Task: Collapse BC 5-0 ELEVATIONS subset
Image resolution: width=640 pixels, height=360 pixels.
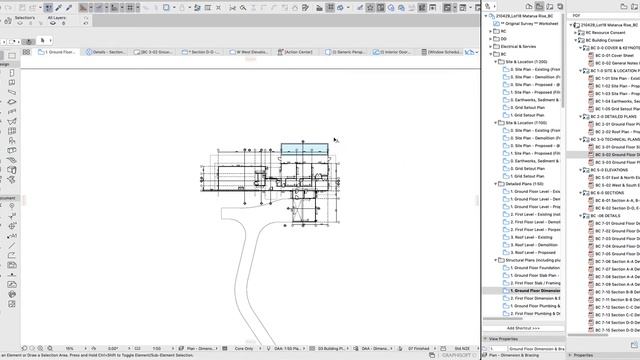Action: tap(580, 170)
